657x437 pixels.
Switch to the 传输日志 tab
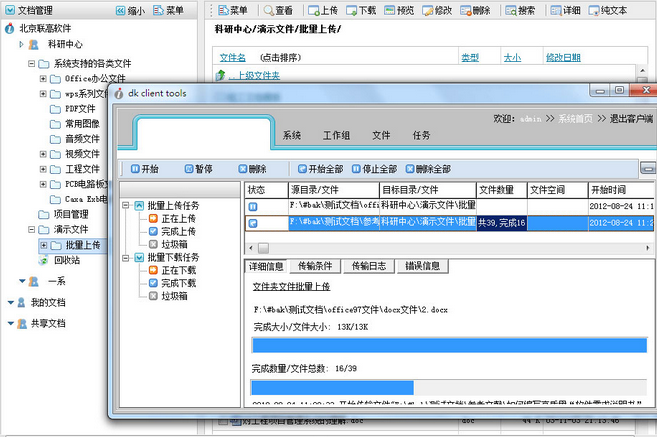[369, 266]
